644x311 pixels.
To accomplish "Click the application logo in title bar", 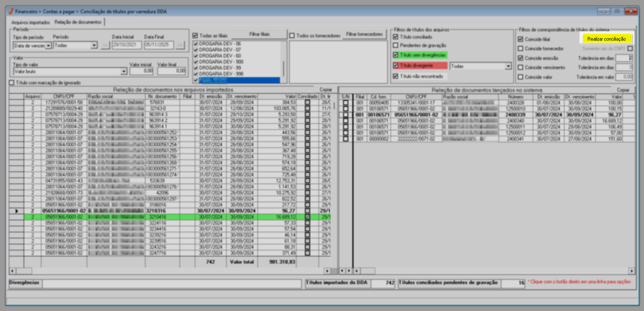I will [10, 11].
